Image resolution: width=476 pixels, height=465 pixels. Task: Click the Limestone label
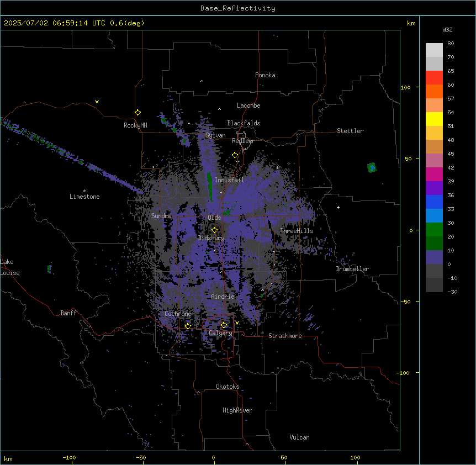point(84,197)
